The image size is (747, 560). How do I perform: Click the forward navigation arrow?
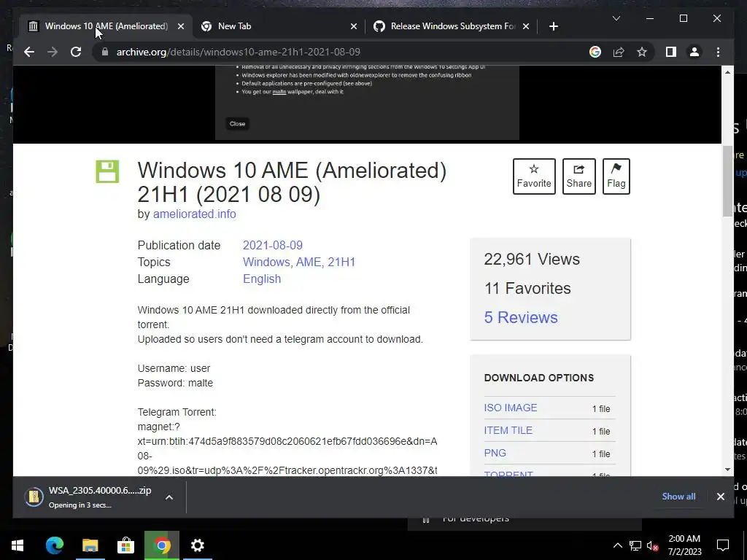[53, 52]
